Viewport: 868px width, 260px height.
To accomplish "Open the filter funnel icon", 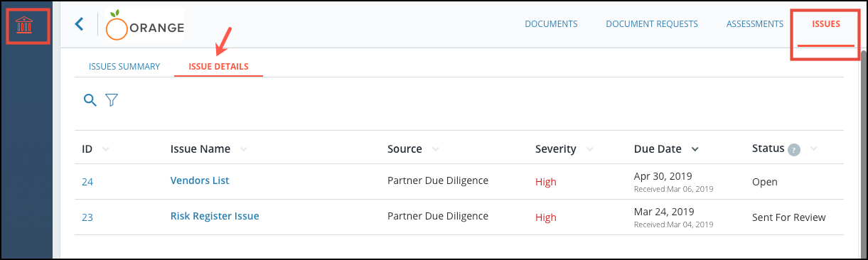I will 112,100.
